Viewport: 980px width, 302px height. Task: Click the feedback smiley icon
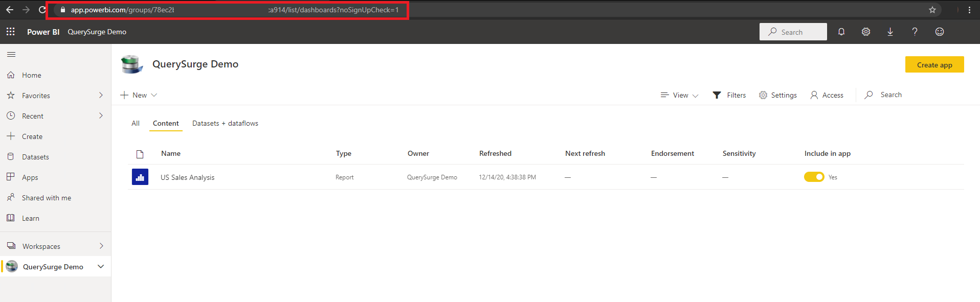click(940, 32)
